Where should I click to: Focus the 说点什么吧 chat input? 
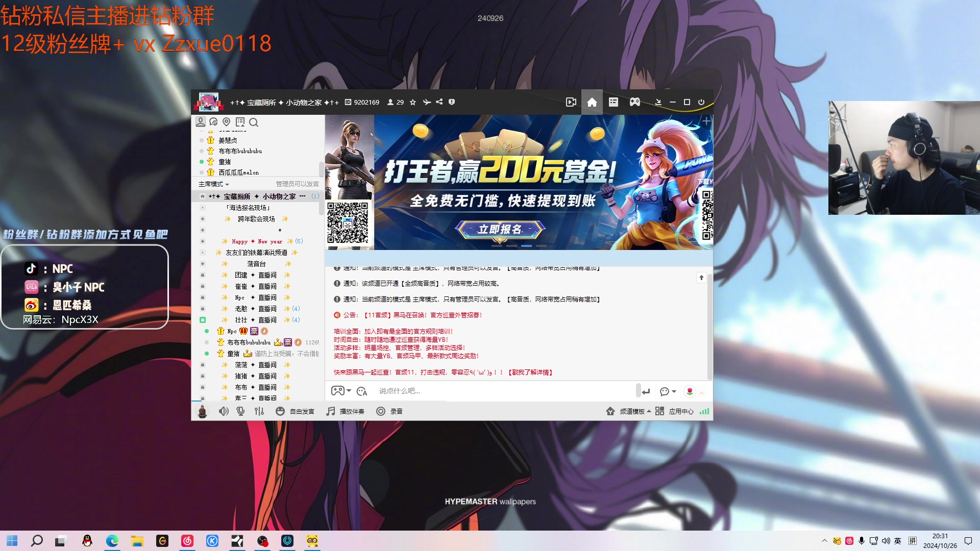505,391
